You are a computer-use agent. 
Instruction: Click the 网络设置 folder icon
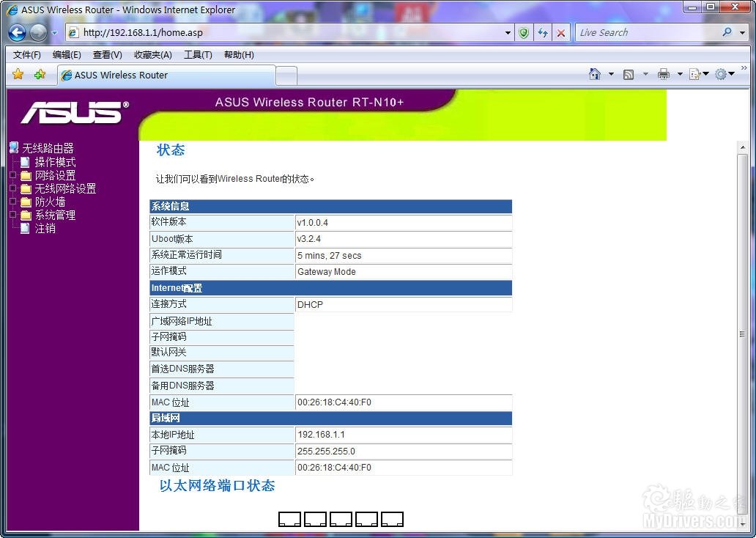[x=26, y=175]
